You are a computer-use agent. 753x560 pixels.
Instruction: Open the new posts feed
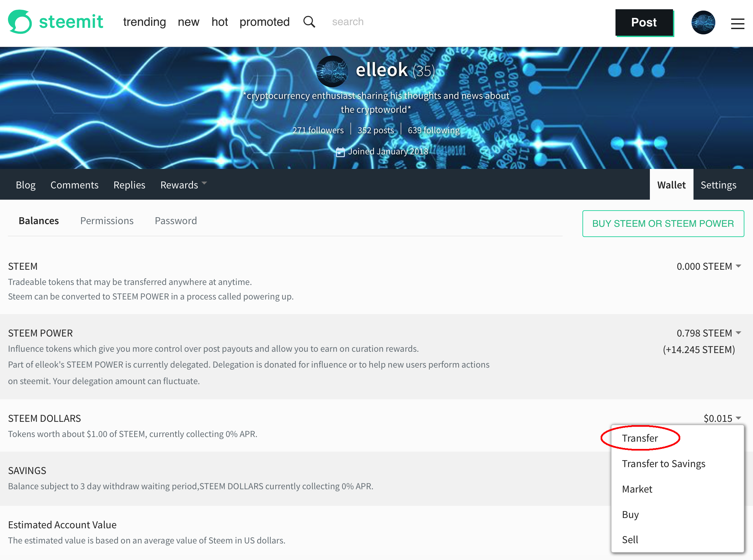pos(188,22)
